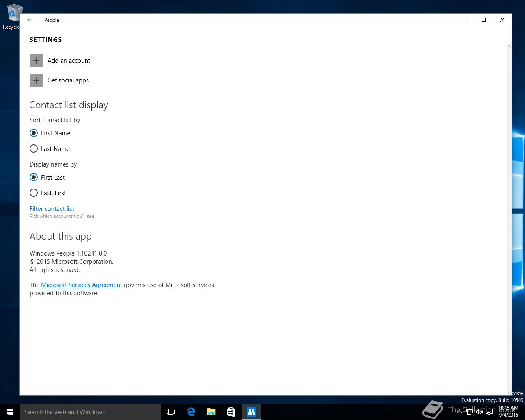This screenshot has height=420, width=525.
Task: Open File Explorer from the taskbar
Action: tap(211, 412)
